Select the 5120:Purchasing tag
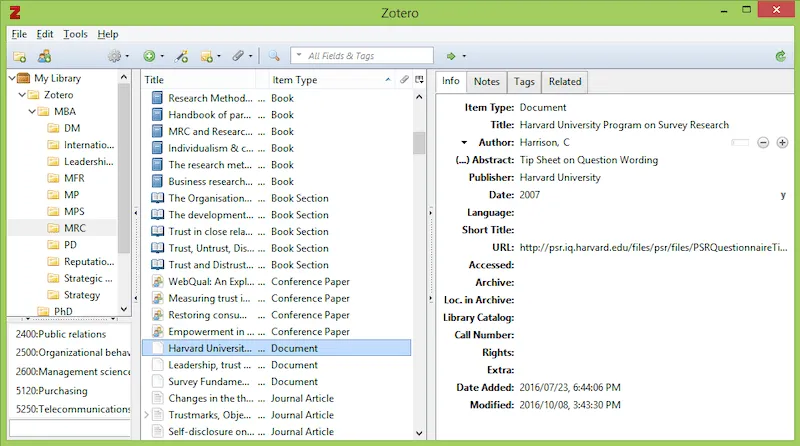The image size is (800, 446). click(52, 391)
